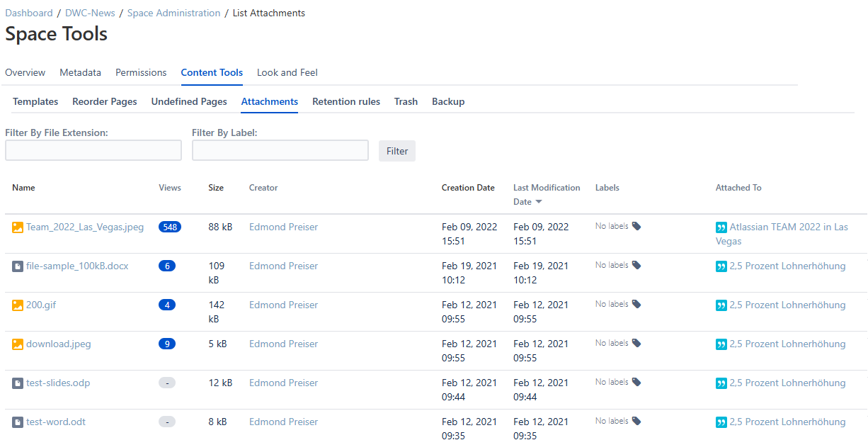Open the Trash tab

406,101
